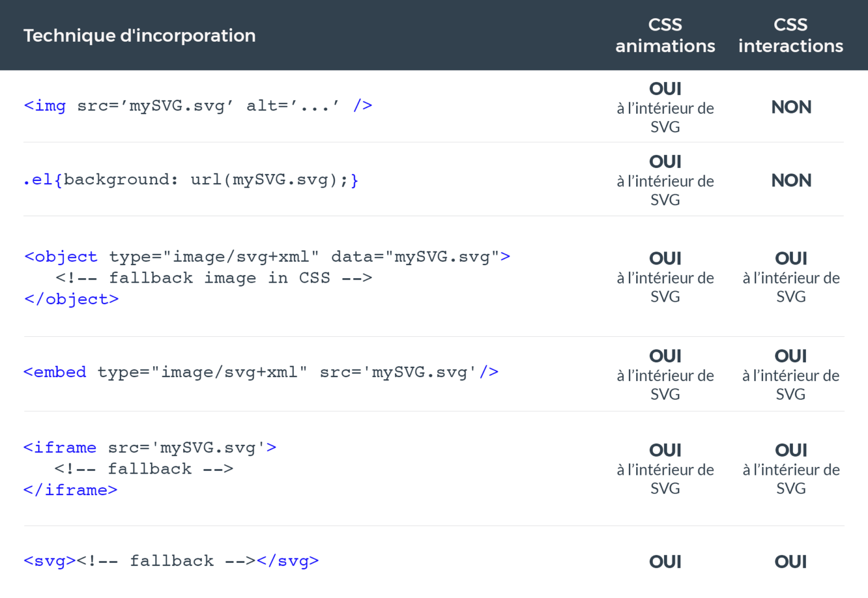The image size is (868, 598).
Task: Click OUI under CSS interactions for embed row
Action: click(791, 356)
